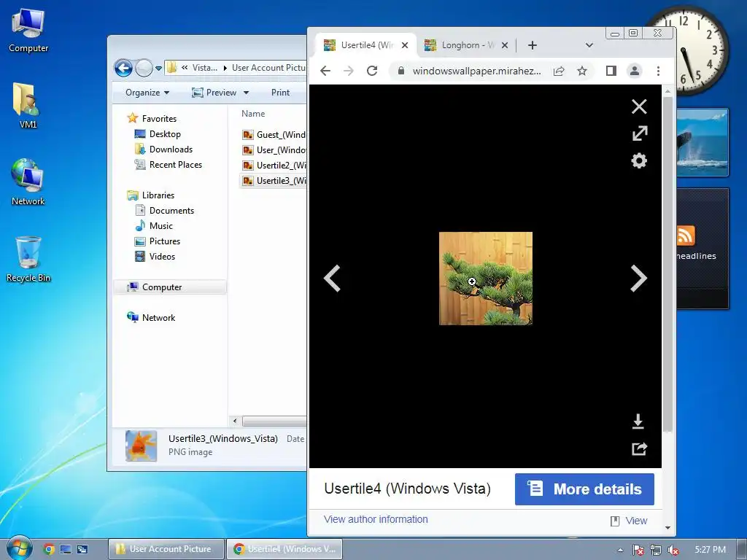Open Explorer recent locations dropdown

(158, 69)
